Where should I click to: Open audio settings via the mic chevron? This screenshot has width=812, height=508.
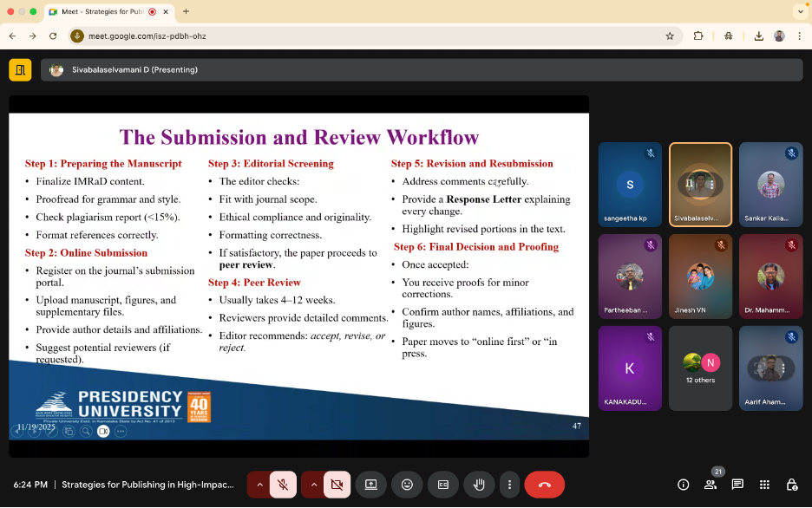258,485
